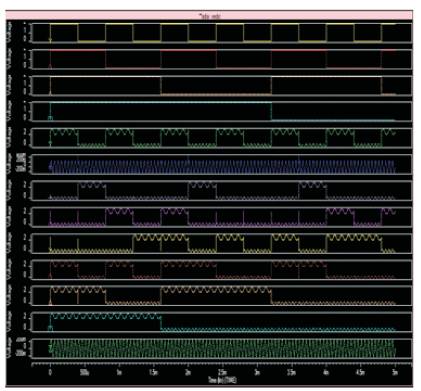Click the 3m tick on the time axis
The height and width of the screenshot is (391, 421).
tap(257, 372)
